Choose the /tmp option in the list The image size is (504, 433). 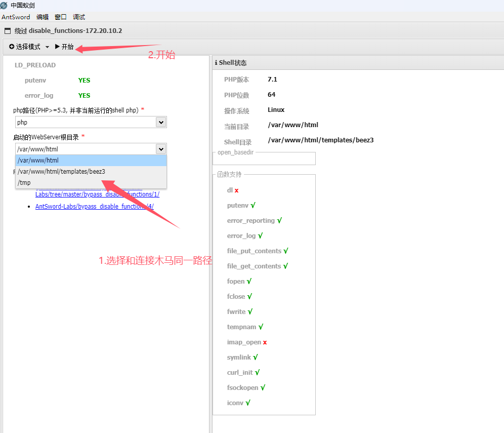pos(24,183)
